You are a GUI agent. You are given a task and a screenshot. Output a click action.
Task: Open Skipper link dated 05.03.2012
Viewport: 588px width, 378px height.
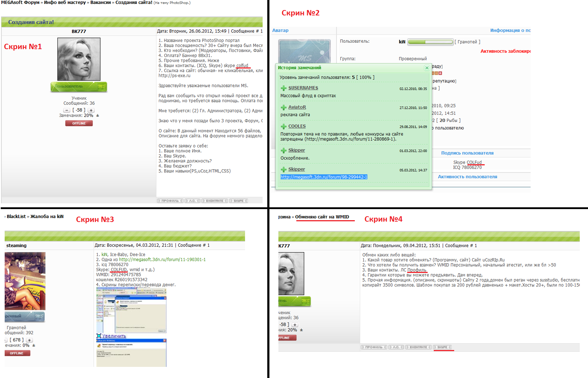point(297,169)
